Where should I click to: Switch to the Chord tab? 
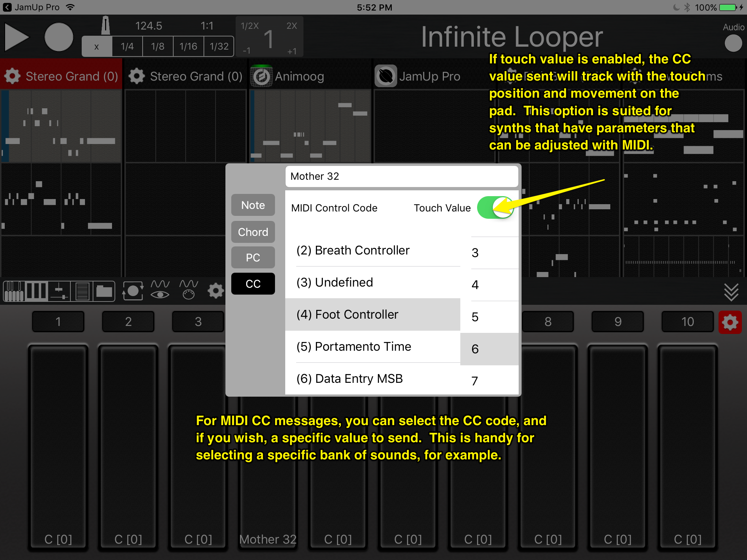coord(253,232)
